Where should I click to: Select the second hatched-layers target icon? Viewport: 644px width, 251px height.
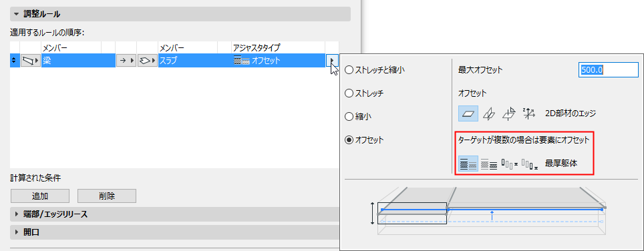[489, 164]
